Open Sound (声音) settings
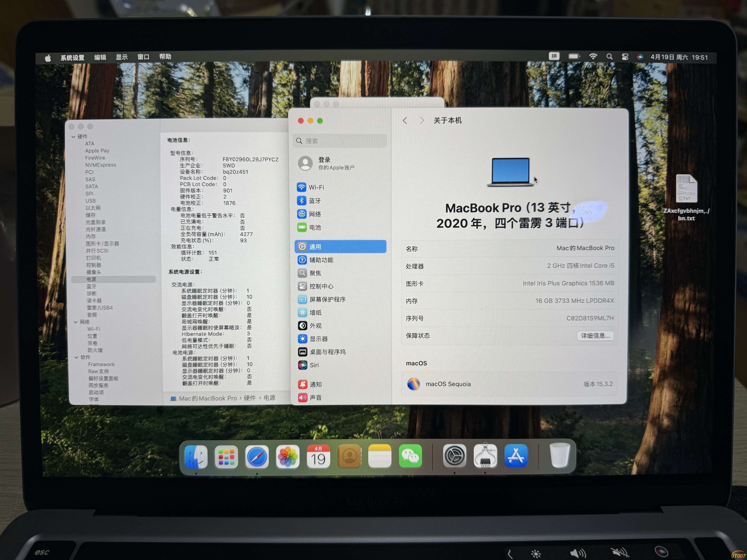The height and width of the screenshot is (560, 747). (340, 398)
